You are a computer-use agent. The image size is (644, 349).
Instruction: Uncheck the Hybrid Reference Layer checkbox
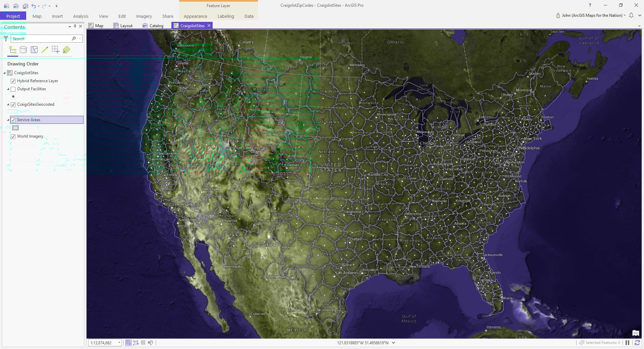pos(13,81)
